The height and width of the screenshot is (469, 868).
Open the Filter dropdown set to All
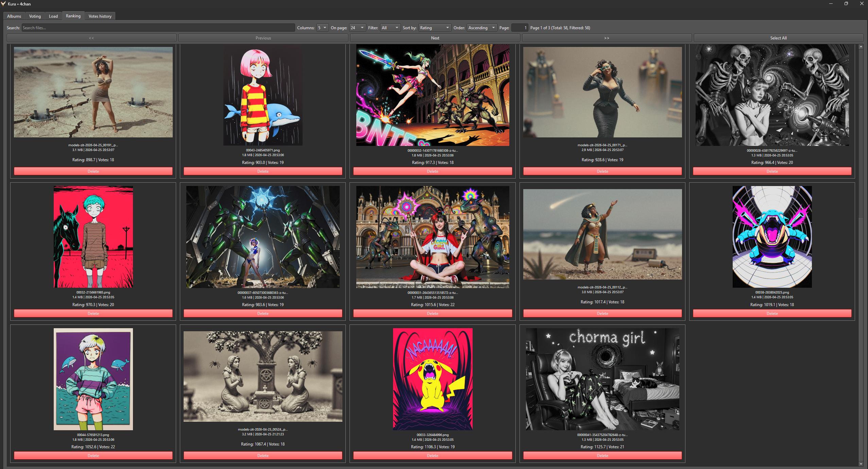pyautogui.click(x=390, y=28)
